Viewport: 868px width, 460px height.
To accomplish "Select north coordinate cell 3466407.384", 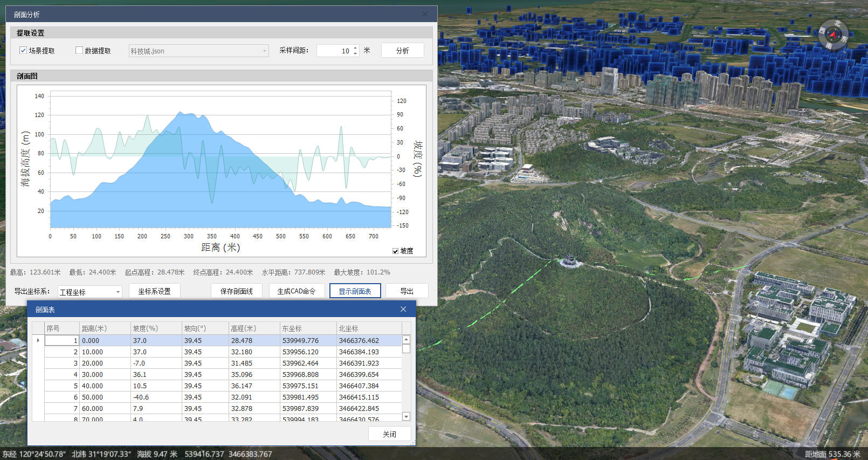I will pyautogui.click(x=369, y=386).
